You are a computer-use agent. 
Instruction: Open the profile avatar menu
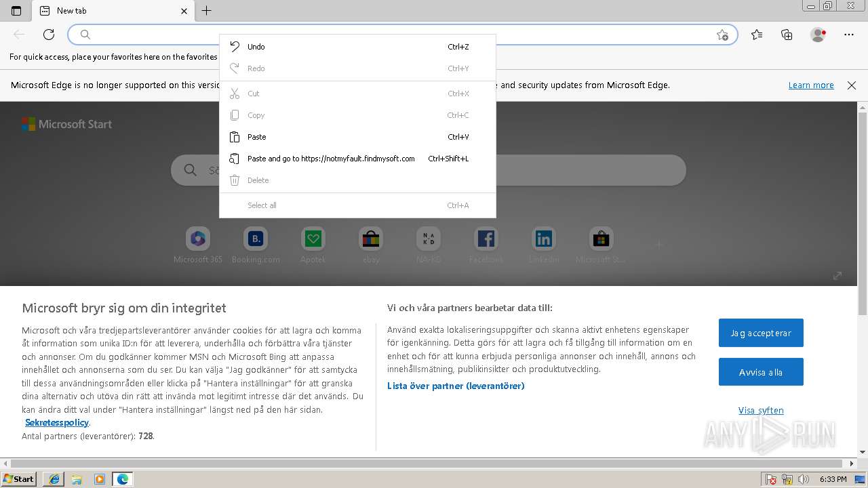click(x=818, y=35)
